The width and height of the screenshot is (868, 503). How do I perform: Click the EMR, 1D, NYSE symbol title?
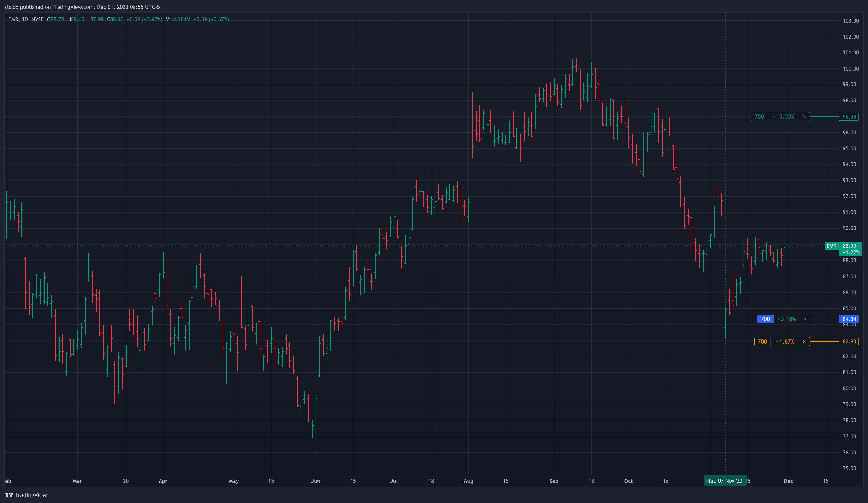tap(26, 19)
